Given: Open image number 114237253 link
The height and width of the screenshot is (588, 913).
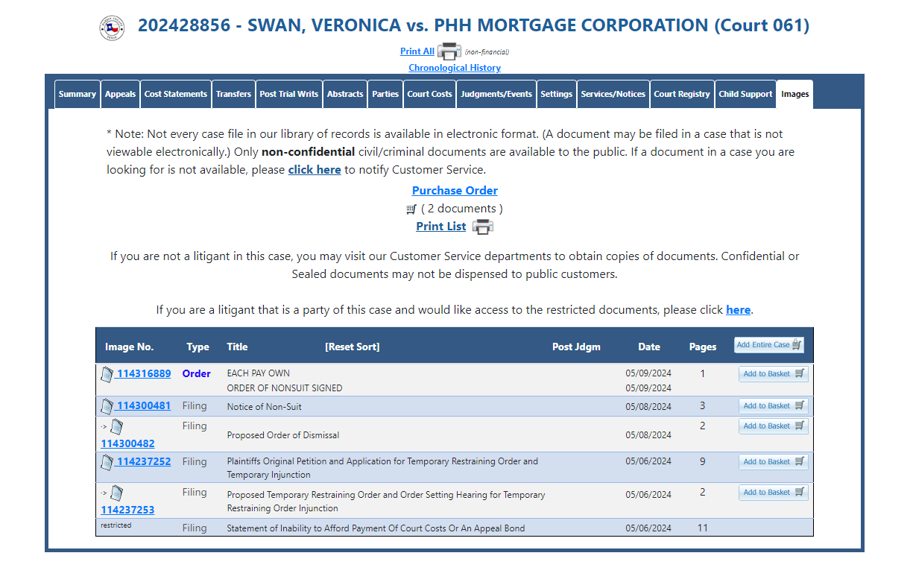Looking at the screenshot, I should pos(128,510).
